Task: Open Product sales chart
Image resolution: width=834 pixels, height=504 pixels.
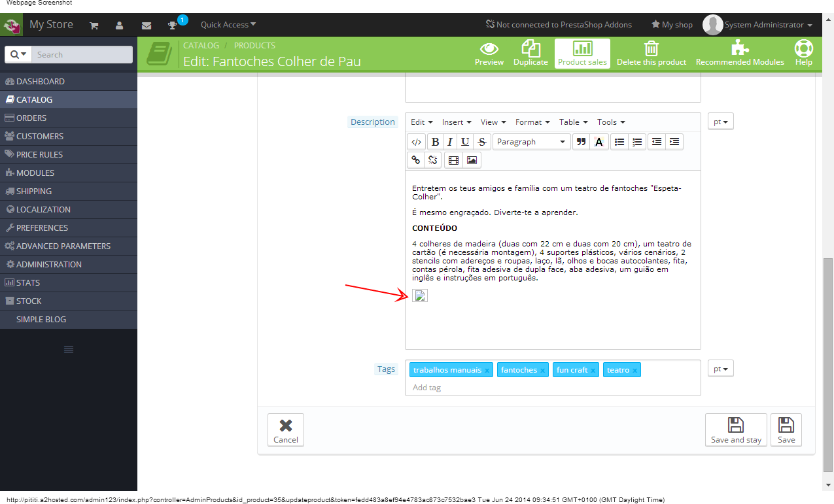Action: (582, 54)
